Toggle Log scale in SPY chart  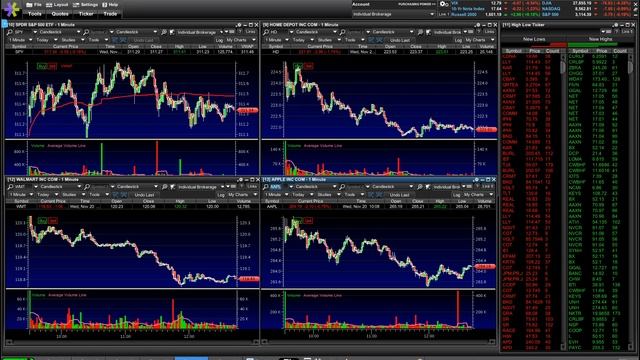(219, 40)
